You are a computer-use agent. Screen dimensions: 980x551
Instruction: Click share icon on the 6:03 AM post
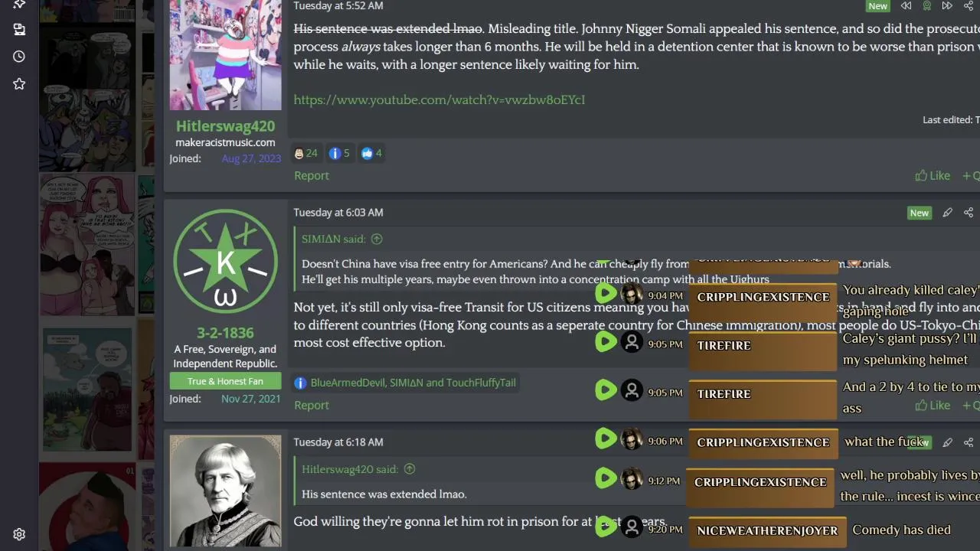pyautogui.click(x=969, y=213)
